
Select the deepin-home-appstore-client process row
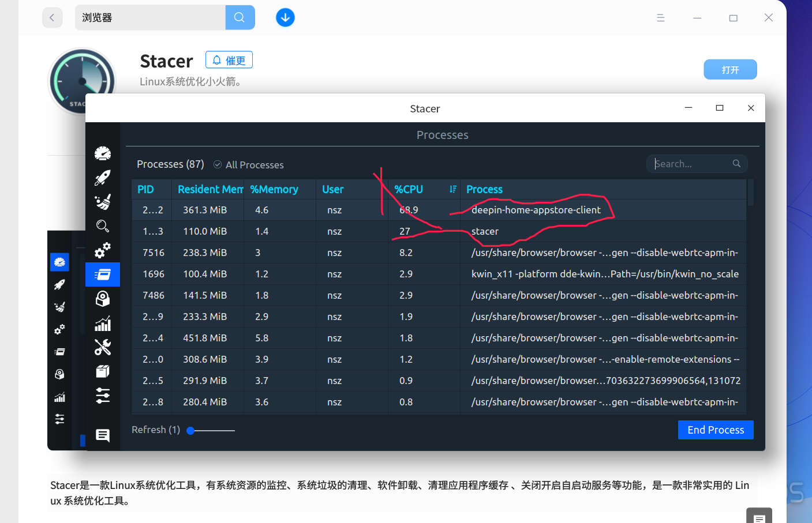pos(439,210)
